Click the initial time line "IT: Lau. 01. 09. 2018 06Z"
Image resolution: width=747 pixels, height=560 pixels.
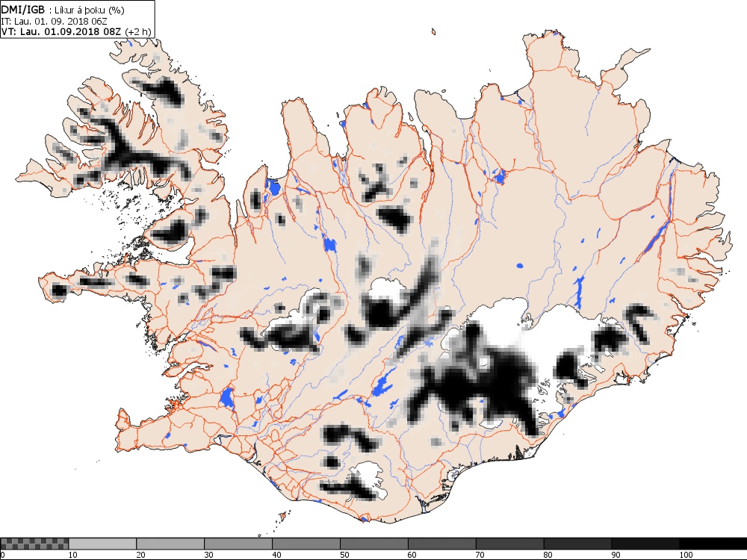(x=55, y=22)
